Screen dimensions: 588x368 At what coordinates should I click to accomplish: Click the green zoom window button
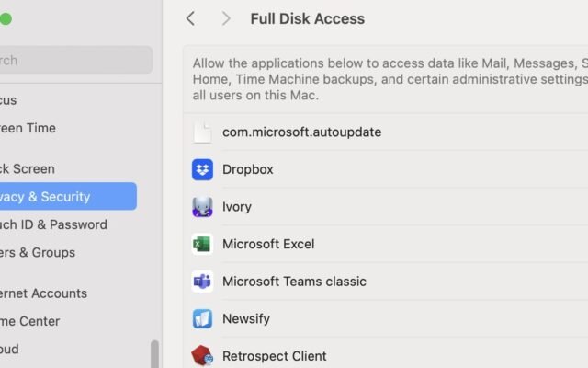[6, 18]
